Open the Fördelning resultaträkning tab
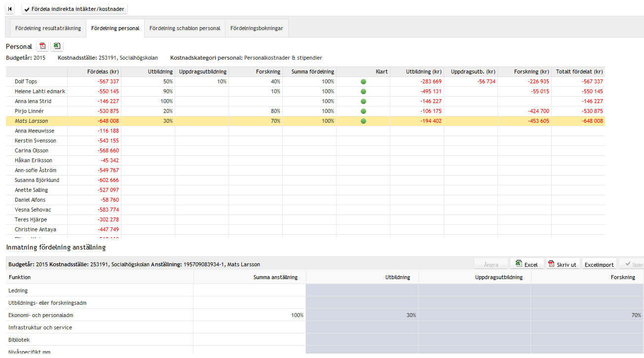 click(x=48, y=28)
